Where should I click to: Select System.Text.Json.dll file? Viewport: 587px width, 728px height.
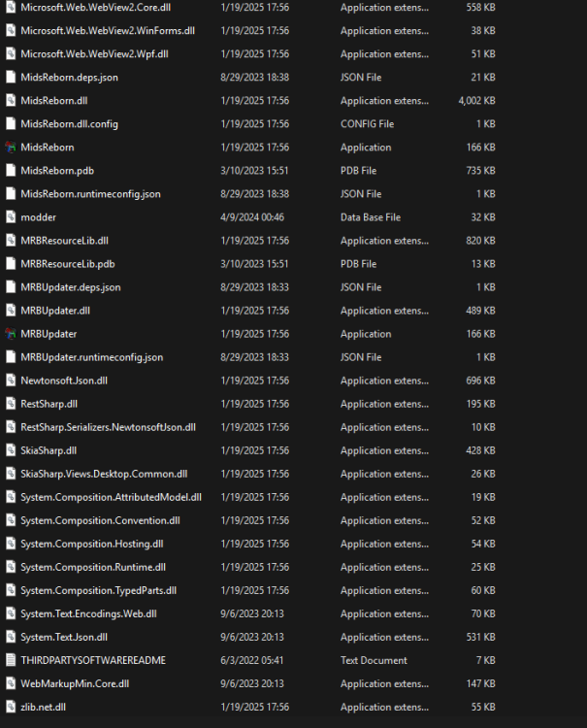click(64, 637)
